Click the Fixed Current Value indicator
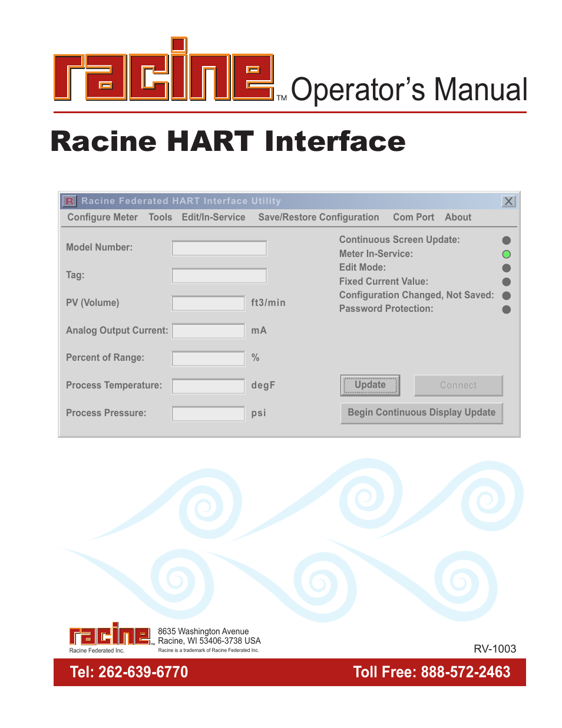This screenshot has width=562, height=728. click(506, 282)
